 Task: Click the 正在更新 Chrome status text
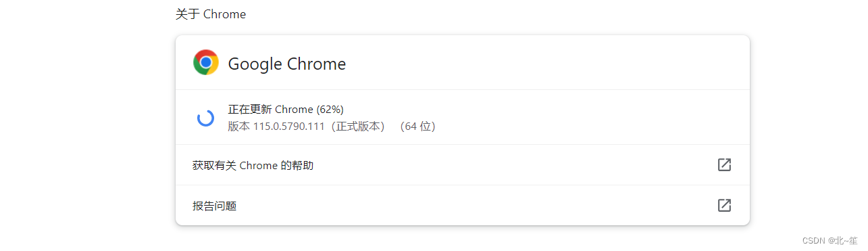tap(271, 109)
